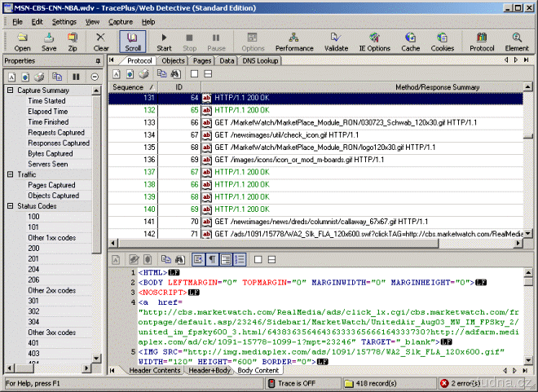Screen dimensions: 538x392
Task: Toggle paragraph marks display in body viewer
Action: pos(212,259)
